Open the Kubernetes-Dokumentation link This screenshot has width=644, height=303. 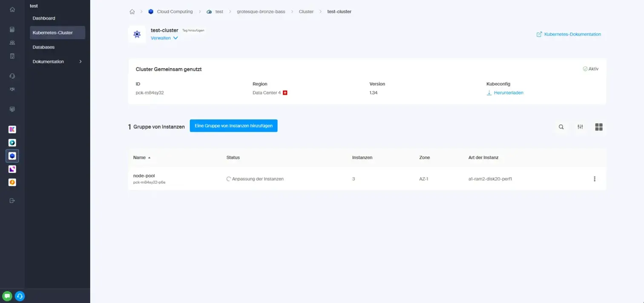tap(572, 34)
